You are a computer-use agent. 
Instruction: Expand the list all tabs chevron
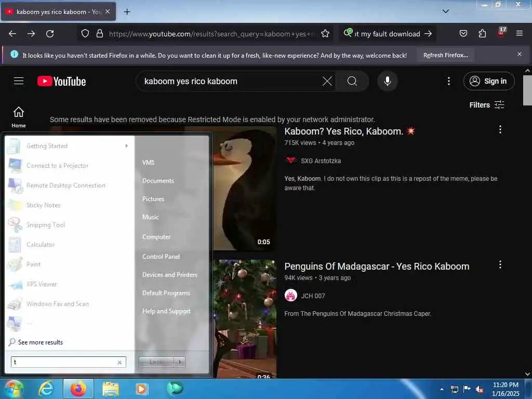coord(445,11)
